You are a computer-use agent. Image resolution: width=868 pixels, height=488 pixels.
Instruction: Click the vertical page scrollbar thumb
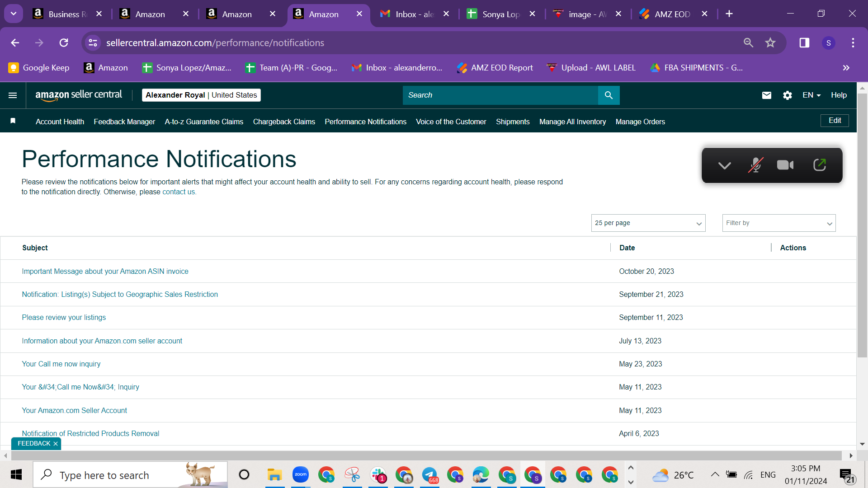862,226
